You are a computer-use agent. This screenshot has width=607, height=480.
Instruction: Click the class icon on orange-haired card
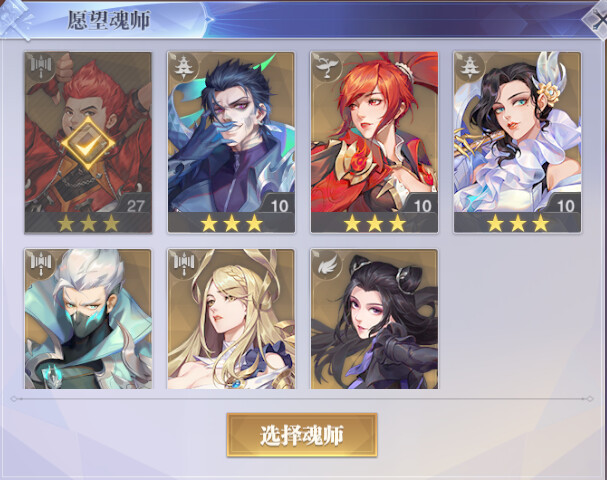point(327,67)
